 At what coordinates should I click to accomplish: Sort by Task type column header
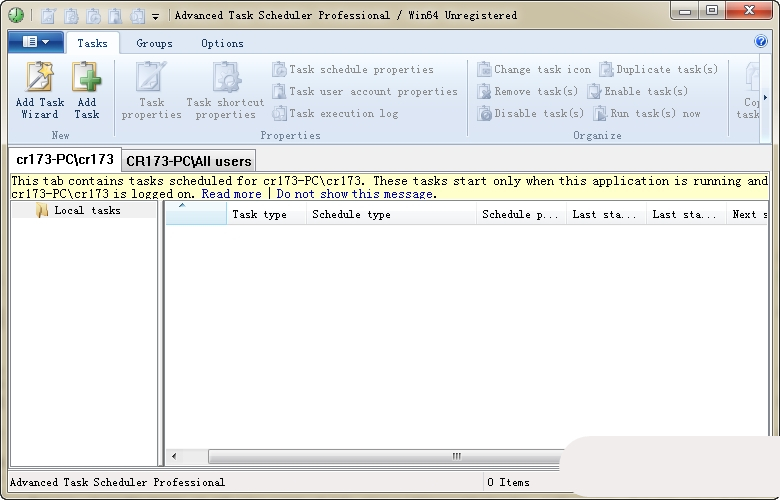pyautogui.click(x=266, y=214)
